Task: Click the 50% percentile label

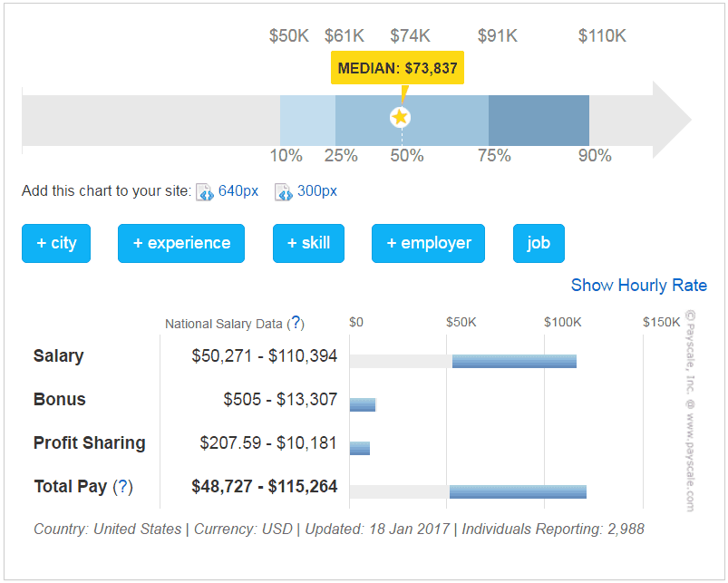Action: coord(407,156)
